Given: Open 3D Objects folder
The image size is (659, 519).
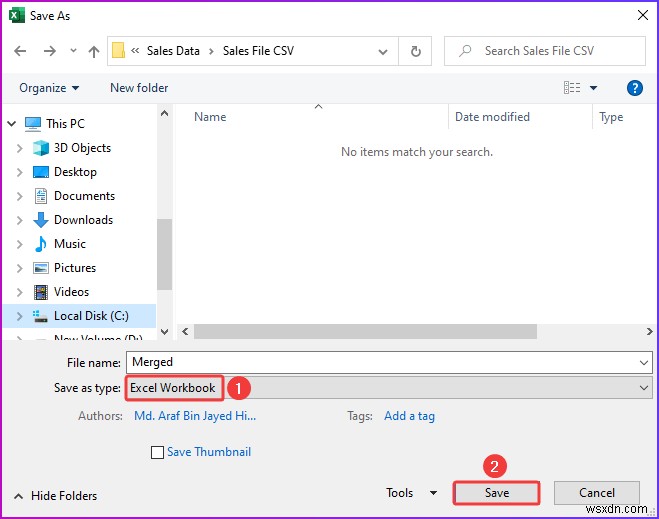Looking at the screenshot, I should 82,148.
